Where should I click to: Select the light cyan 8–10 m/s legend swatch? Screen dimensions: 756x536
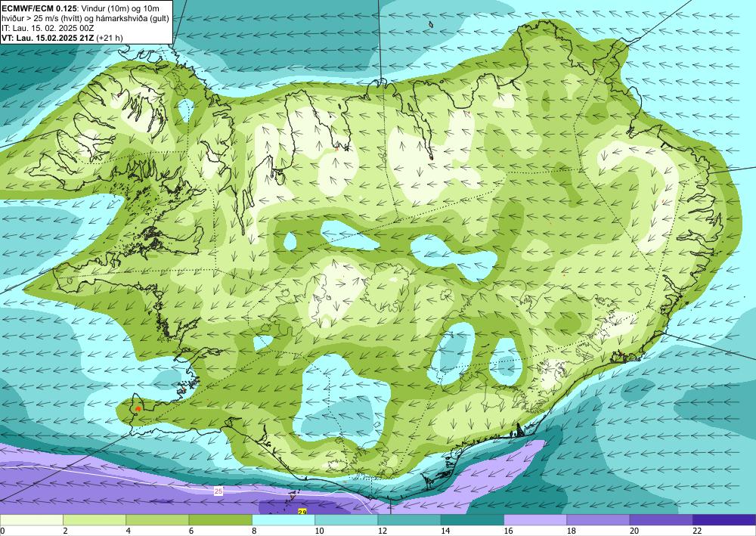pyautogui.click(x=283, y=519)
